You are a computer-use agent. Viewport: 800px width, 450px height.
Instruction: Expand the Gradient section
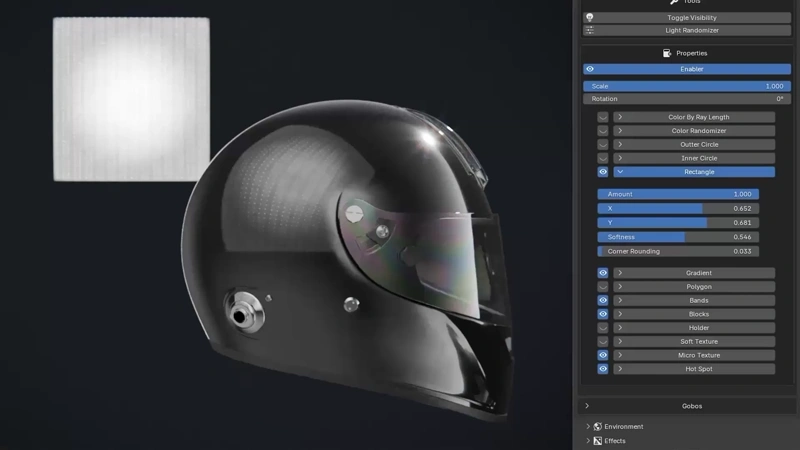point(620,273)
